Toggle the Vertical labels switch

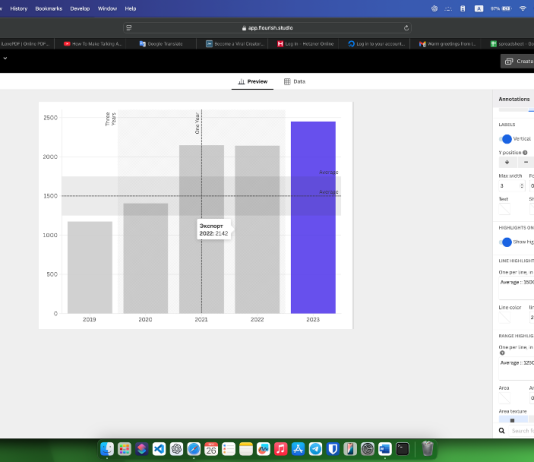pos(506,139)
